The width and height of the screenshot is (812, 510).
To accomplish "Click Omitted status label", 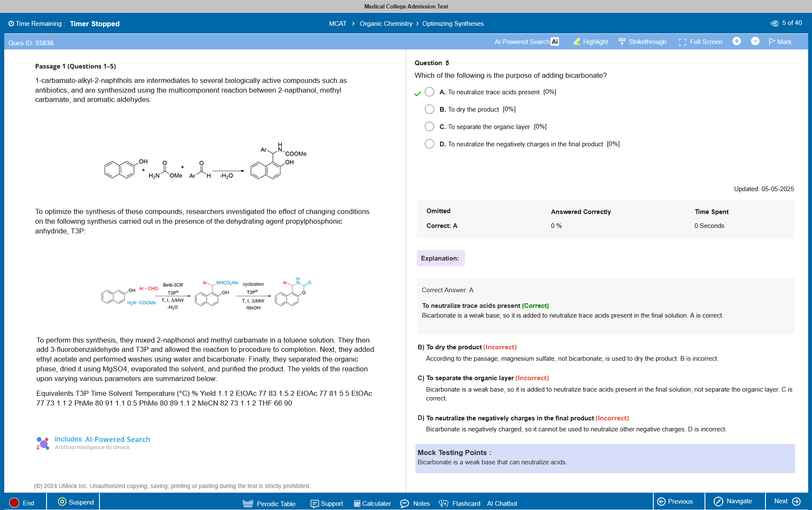I will (438, 211).
